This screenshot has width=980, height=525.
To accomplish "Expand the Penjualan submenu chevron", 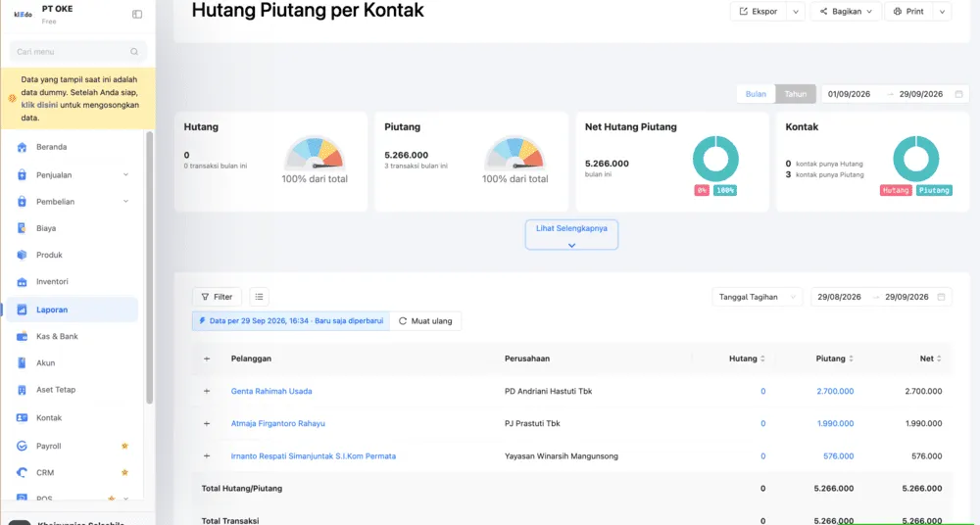I will click(125, 175).
